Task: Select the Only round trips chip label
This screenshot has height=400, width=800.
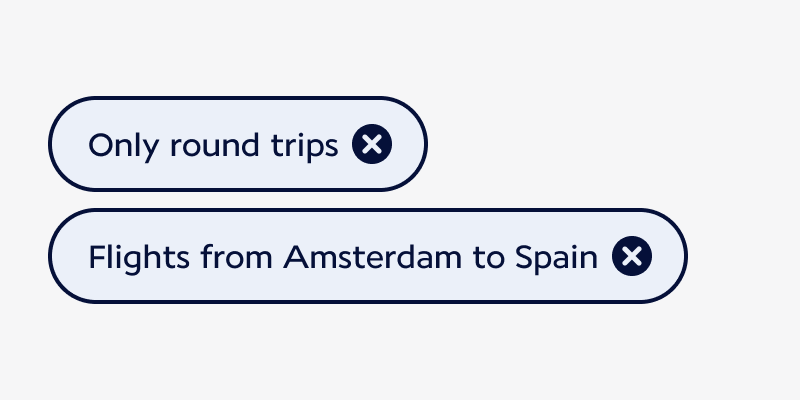Action: [x=213, y=146]
